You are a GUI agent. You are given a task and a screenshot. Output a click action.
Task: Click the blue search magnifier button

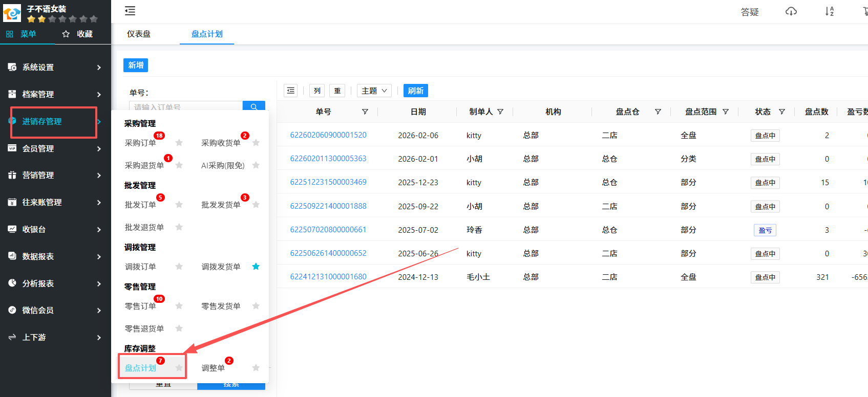pyautogui.click(x=253, y=106)
